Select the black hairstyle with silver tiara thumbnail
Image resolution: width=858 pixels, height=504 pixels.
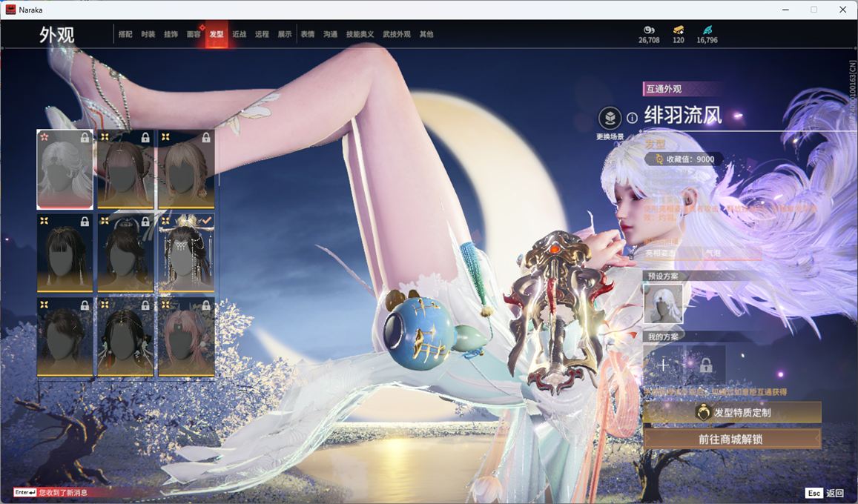(x=125, y=253)
